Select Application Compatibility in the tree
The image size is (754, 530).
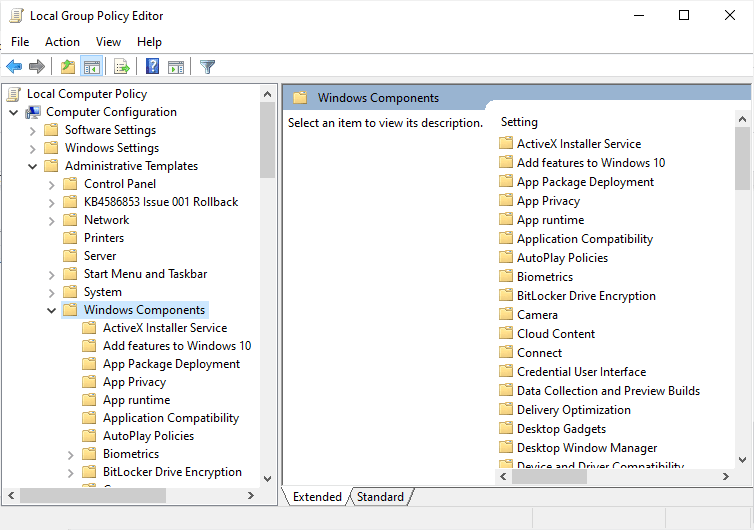(x=171, y=418)
